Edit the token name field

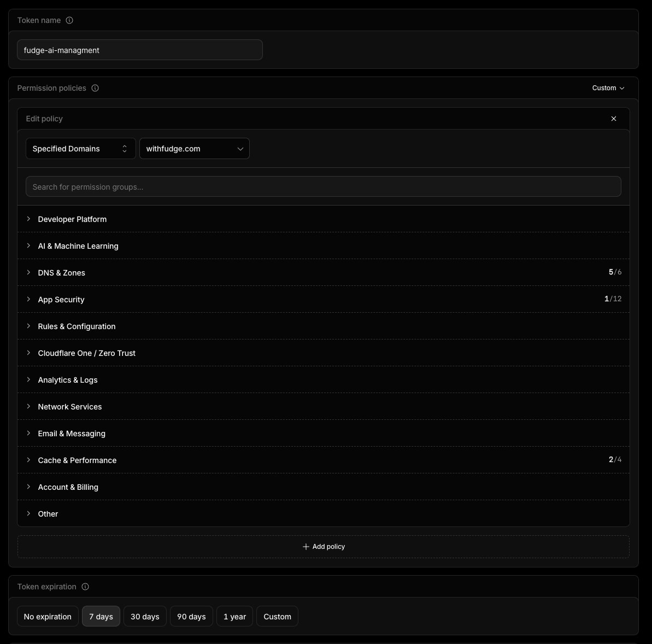tap(140, 50)
